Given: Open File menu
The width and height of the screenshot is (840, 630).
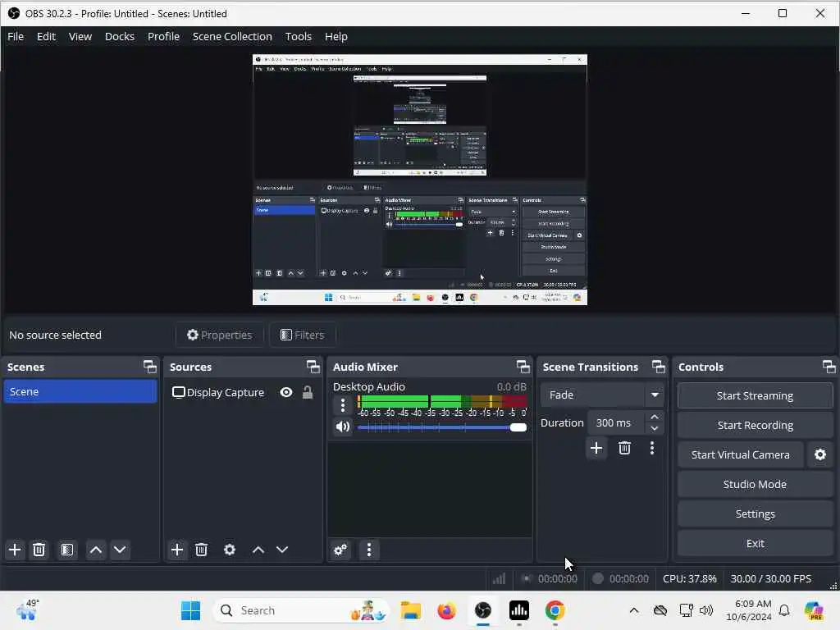Looking at the screenshot, I should [x=16, y=36].
